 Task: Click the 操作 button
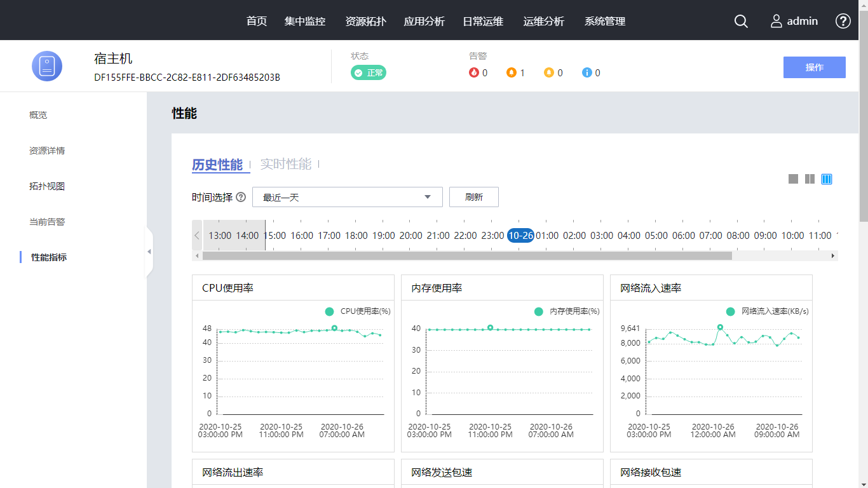tap(814, 67)
